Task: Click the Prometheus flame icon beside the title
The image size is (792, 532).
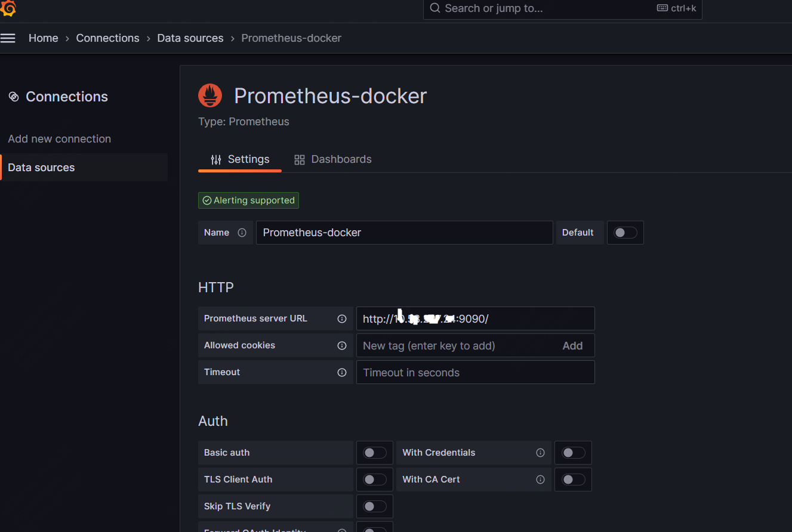Action: [209, 95]
